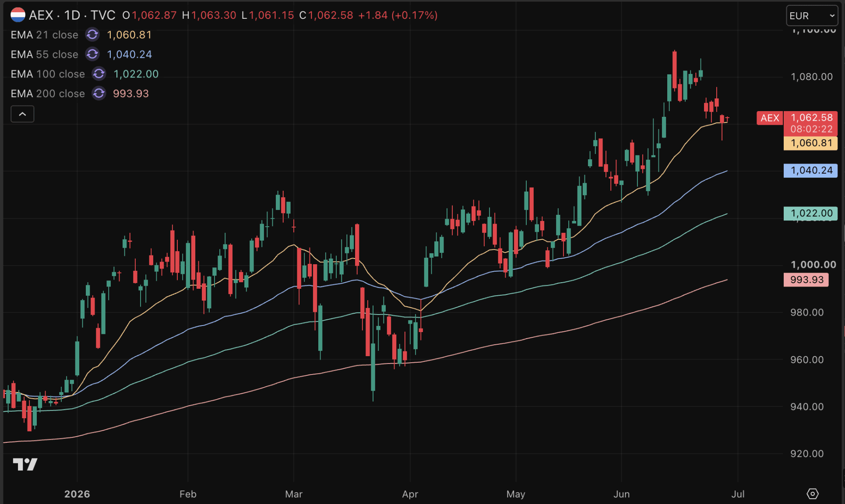Click the 1D interval label
Screen dimensions: 845x504
[x=72, y=15]
